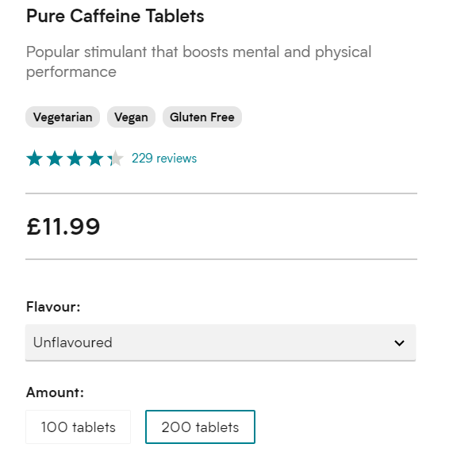
Task: Click the £11.99 price text
Action: (x=63, y=227)
